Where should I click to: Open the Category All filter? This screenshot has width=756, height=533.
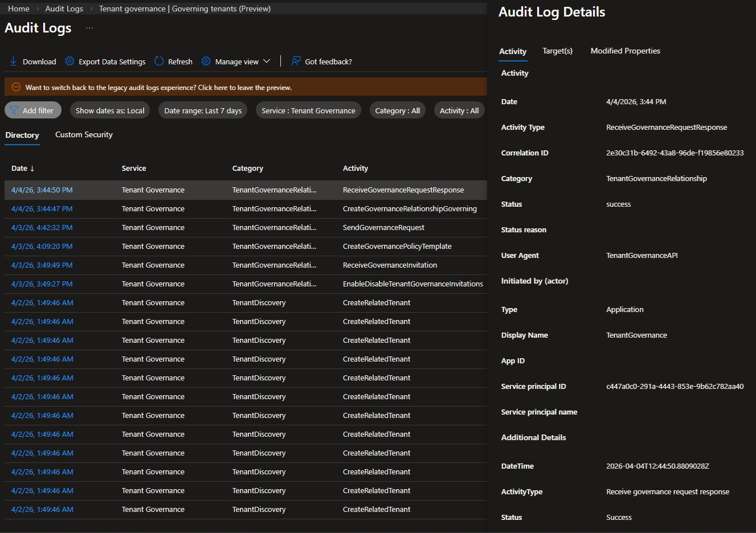(x=397, y=110)
